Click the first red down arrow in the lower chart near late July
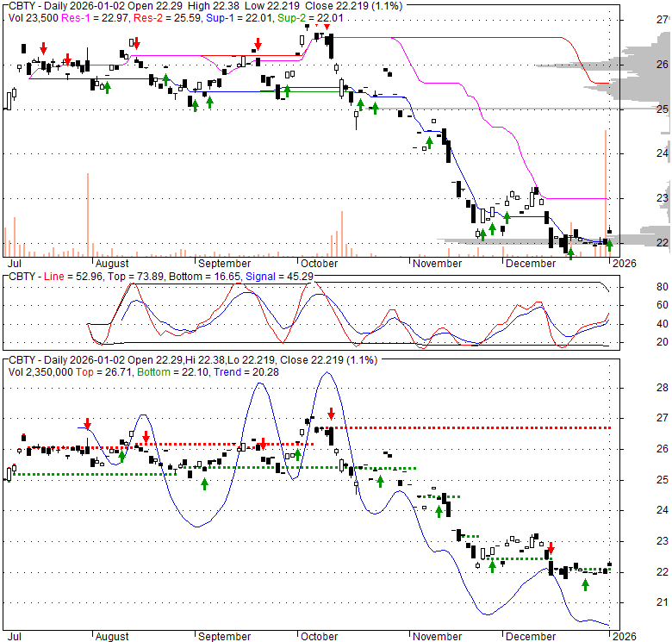 pyautogui.click(x=87, y=423)
